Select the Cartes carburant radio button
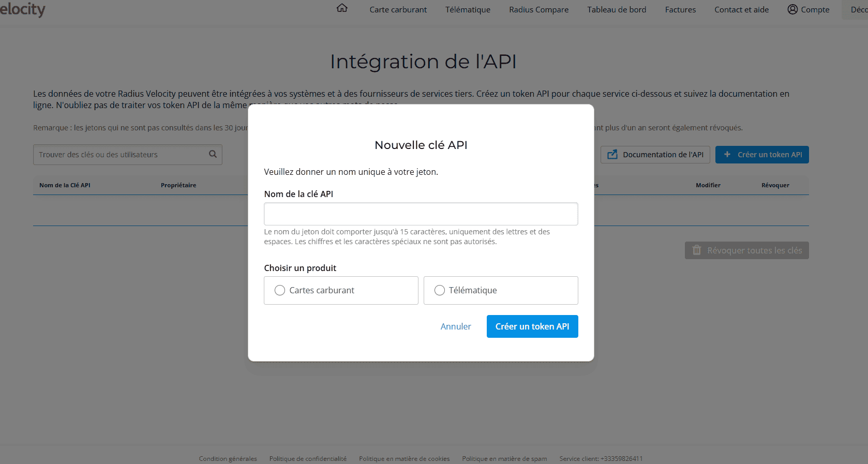The height and width of the screenshot is (464, 868). 280,290
